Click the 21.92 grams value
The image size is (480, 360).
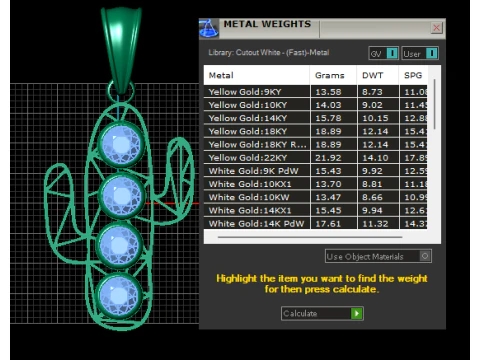click(x=328, y=158)
